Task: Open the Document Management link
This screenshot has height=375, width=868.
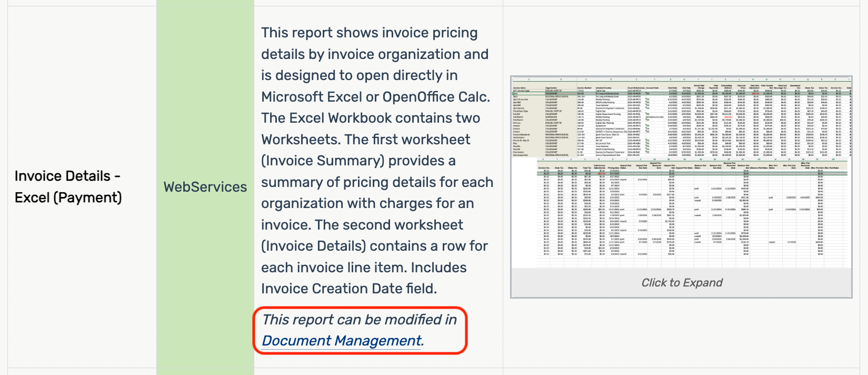Action: 342,341
